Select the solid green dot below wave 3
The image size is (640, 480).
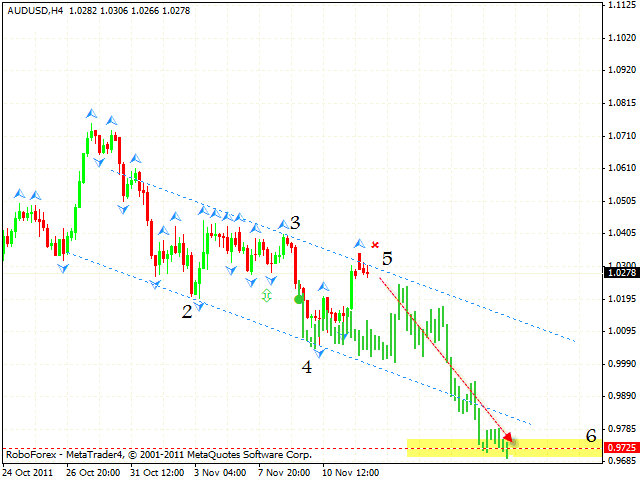coord(298,298)
